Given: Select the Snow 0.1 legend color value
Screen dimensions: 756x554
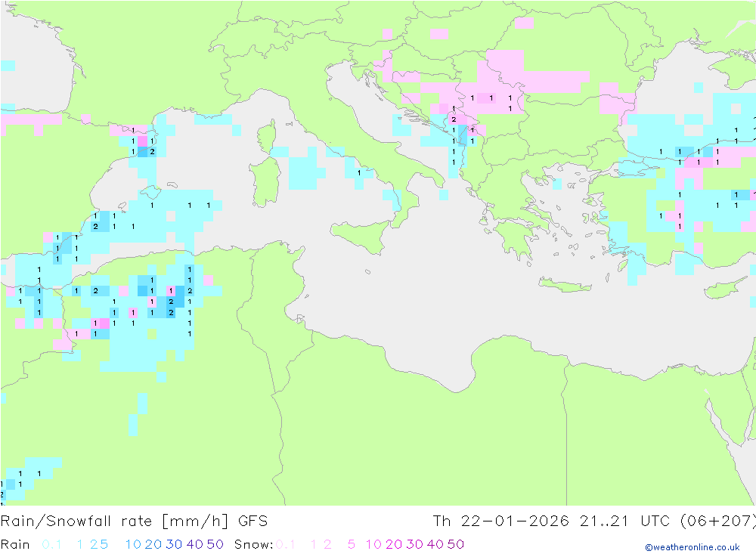Looking at the screenshot, I should (286, 544).
